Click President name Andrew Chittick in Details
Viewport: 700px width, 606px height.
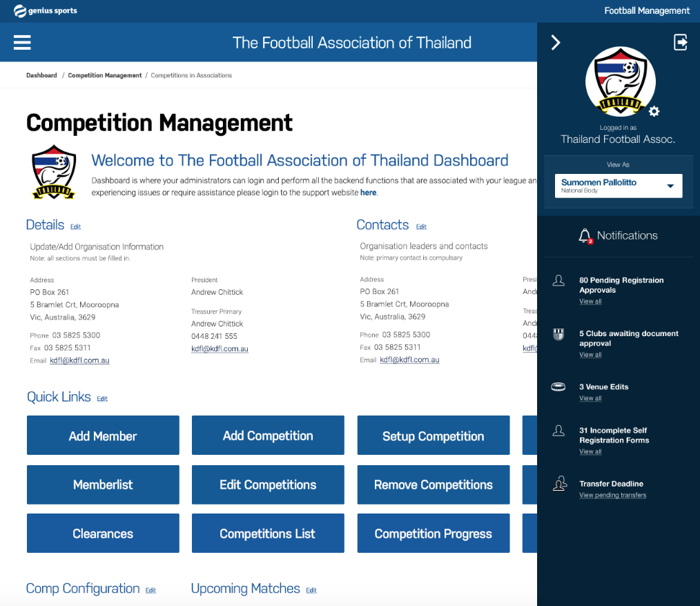[217, 292]
